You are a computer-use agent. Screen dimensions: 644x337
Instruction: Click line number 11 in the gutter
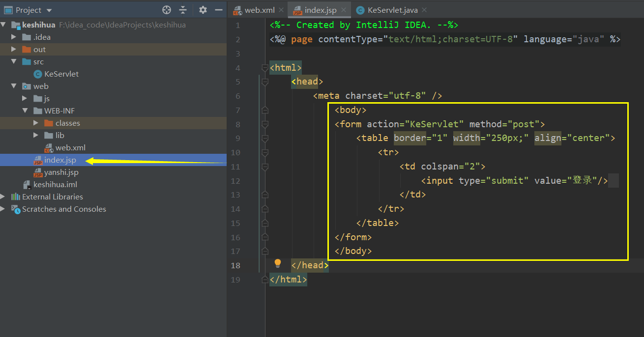235,166
